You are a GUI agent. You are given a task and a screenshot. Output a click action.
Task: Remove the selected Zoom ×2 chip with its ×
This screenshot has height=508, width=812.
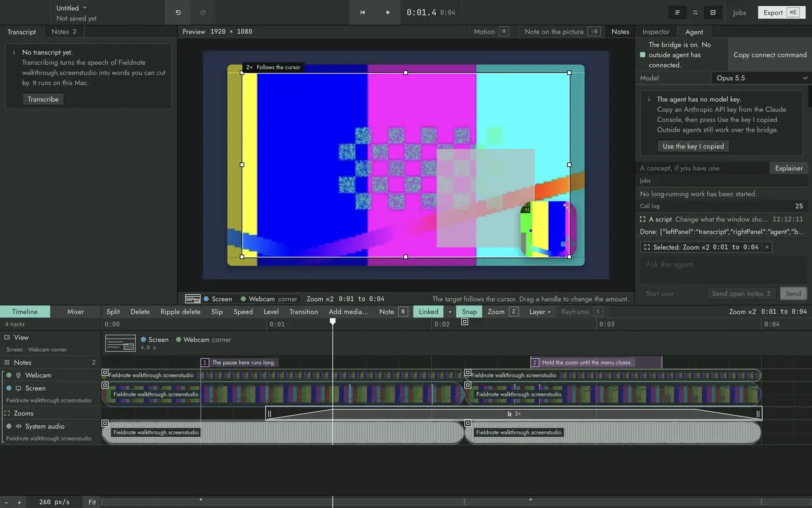pyautogui.click(x=766, y=247)
